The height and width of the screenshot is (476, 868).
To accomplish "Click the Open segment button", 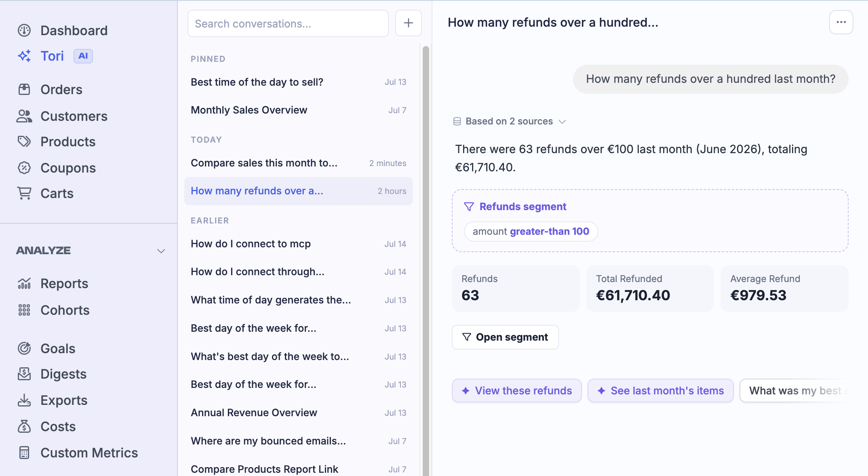I will [505, 337].
